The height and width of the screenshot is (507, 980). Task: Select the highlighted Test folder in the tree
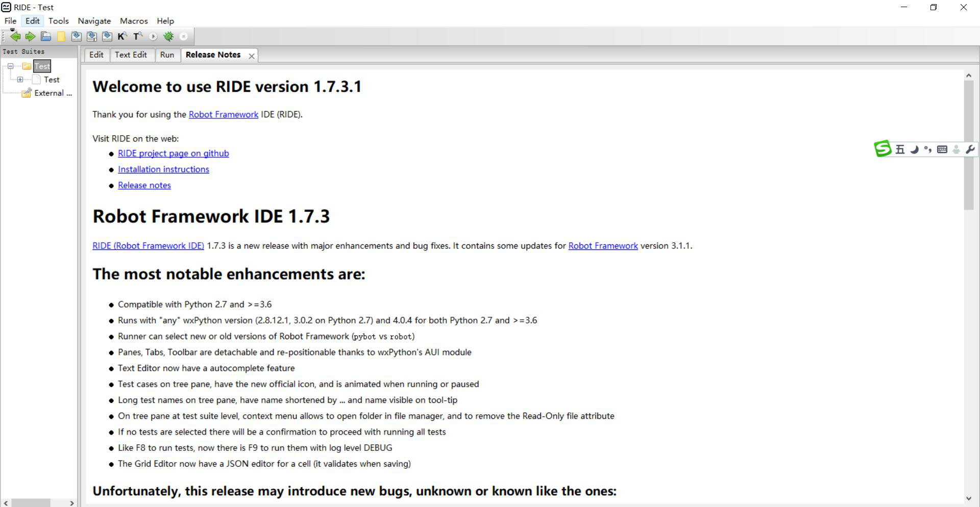coord(42,66)
